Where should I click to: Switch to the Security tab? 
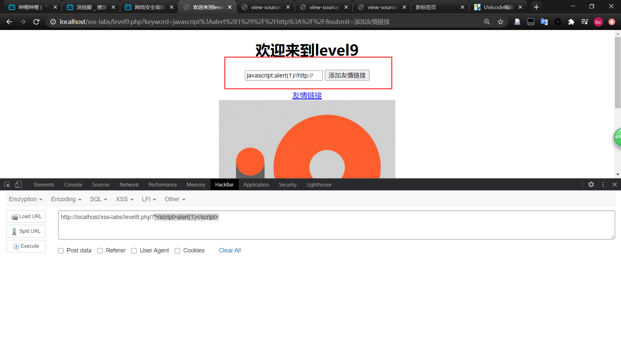click(x=288, y=185)
